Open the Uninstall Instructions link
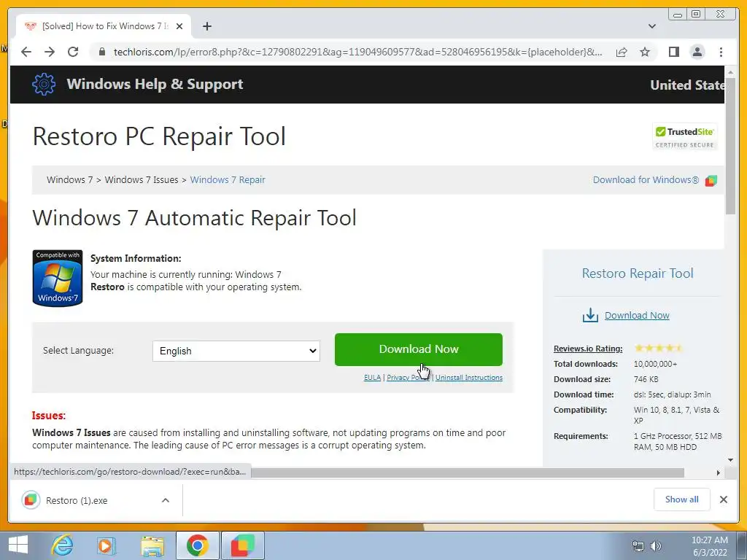The height and width of the screenshot is (560, 747). [x=469, y=377]
